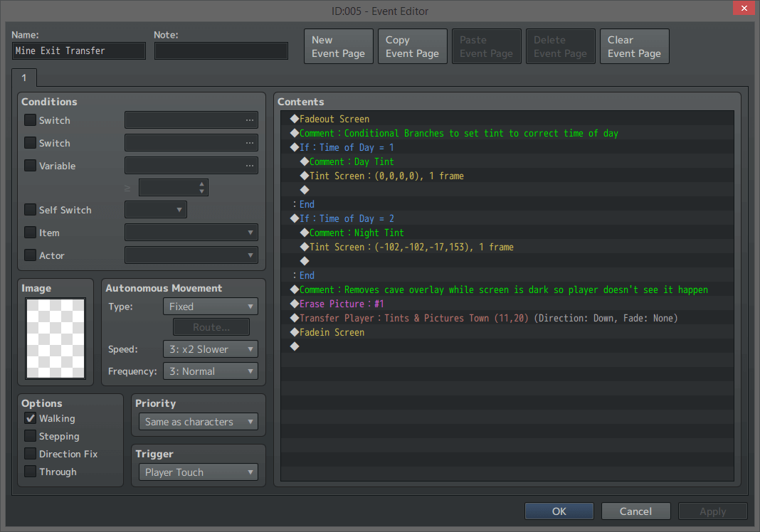Click Clear Event Page
This screenshot has width=760, height=532.
[x=634, y=46]
